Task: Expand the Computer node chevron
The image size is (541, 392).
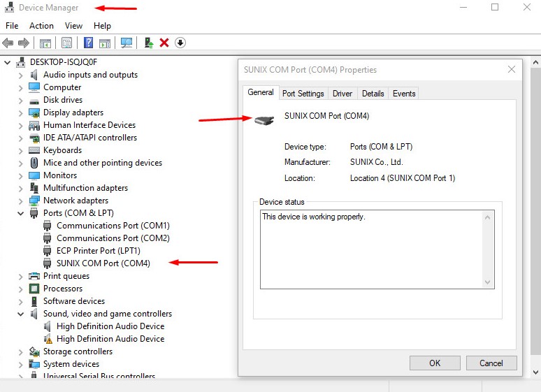Action: (21, 88)
